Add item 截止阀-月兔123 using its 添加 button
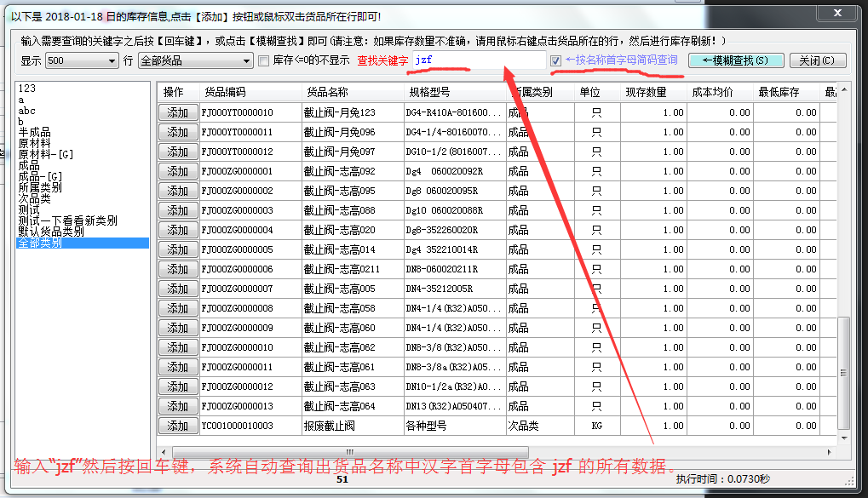Viewport: 868px width, 498px height. [177, 112]
